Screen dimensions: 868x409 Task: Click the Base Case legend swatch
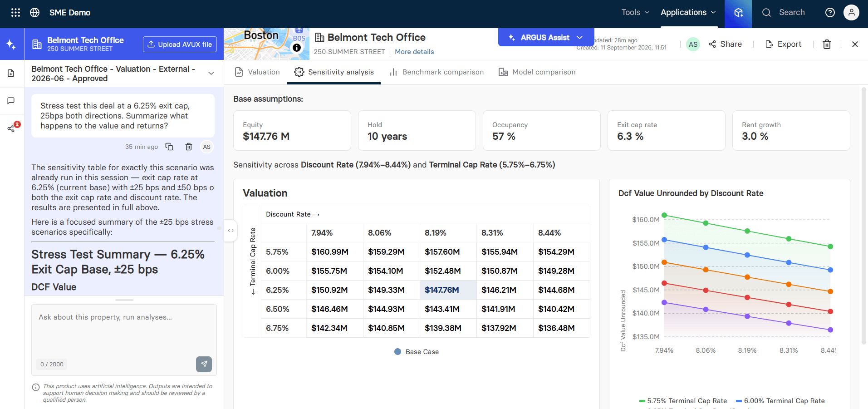398,352
